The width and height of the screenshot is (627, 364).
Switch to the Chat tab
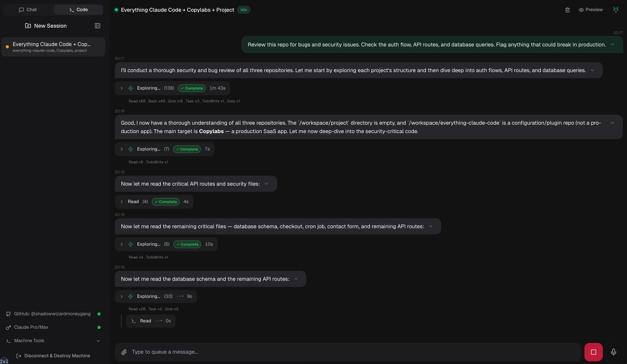28,10
